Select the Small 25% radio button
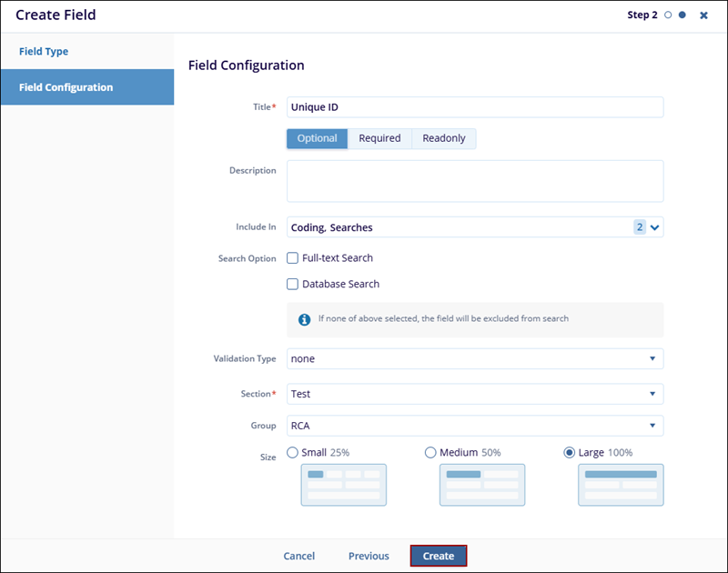Screen dimensions: 728x573 293,452
